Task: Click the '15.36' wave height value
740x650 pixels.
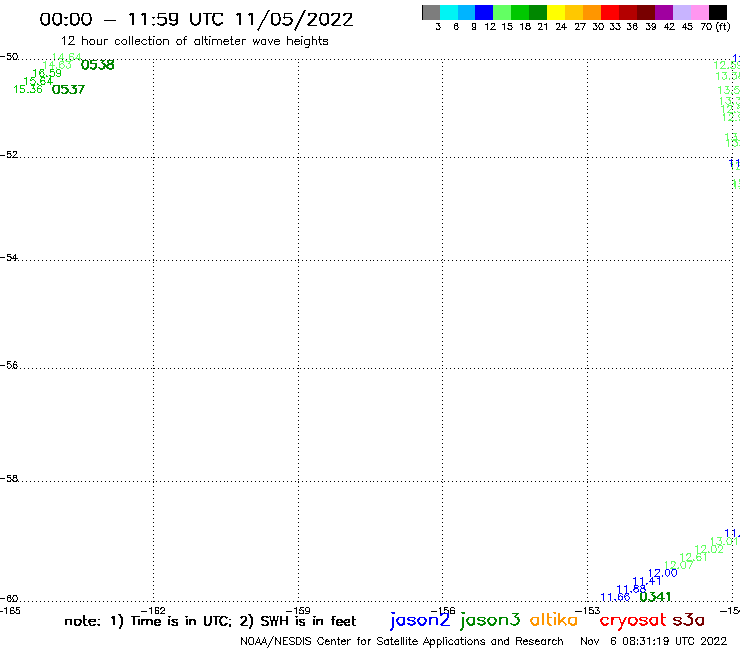Action: pyautogui.click(x=28, y=89)
